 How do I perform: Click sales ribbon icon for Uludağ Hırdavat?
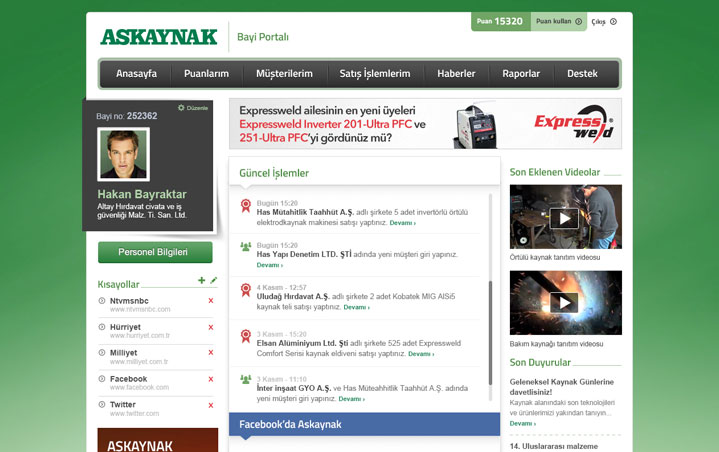(246, 290)
